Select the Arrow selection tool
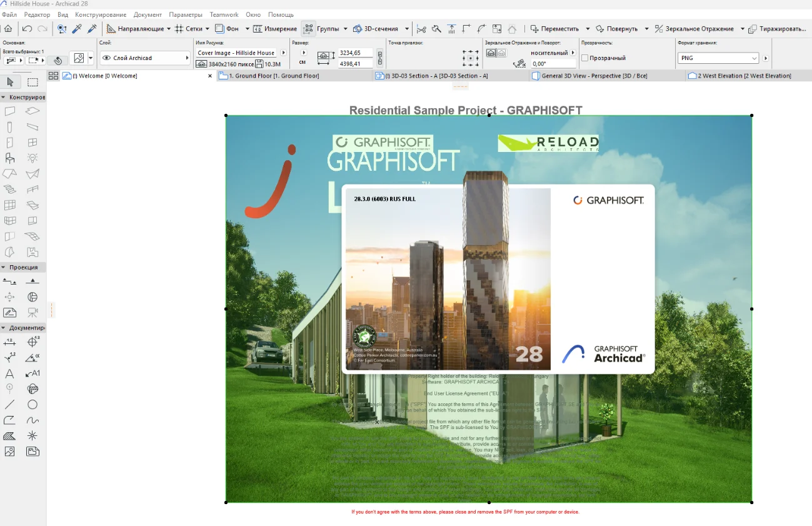Viewport: 812px width, 526px height. pyautogui.click(x=10, y=82)
